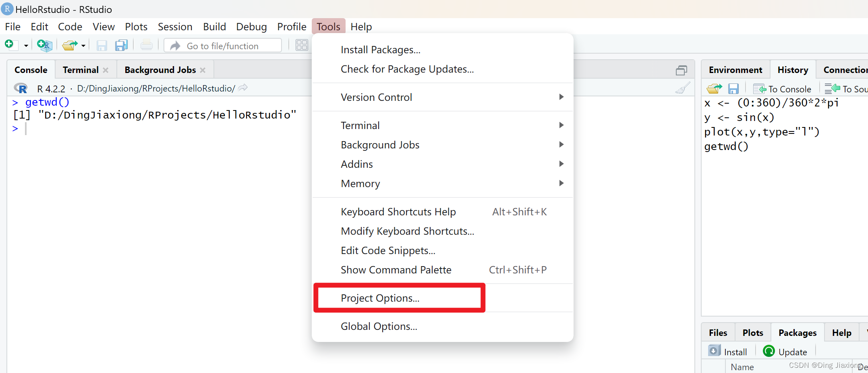Maximize the console pane icon

pos(682,71)
